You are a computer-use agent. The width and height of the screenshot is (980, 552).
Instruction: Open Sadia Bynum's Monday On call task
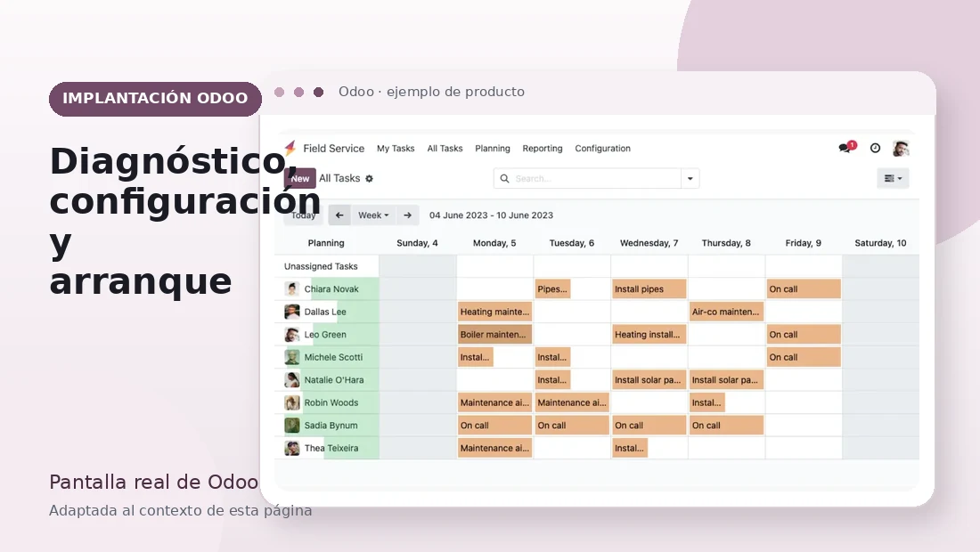[x=494, y=426]
